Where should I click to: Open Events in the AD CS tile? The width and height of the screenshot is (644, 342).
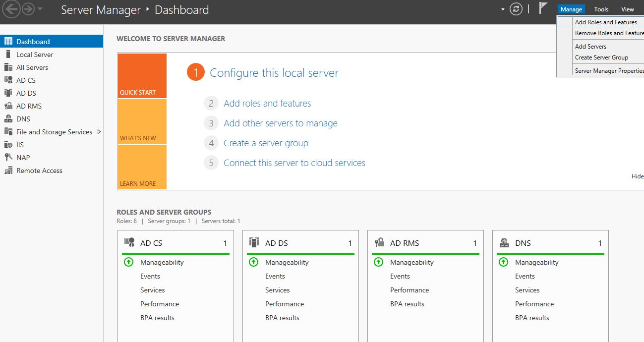pos(150,276)
